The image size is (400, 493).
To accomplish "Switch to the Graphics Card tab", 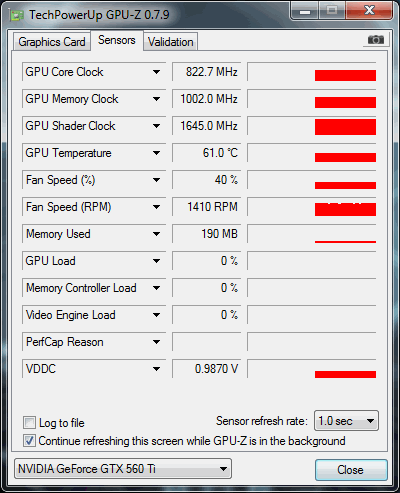I will coord(52,42).
